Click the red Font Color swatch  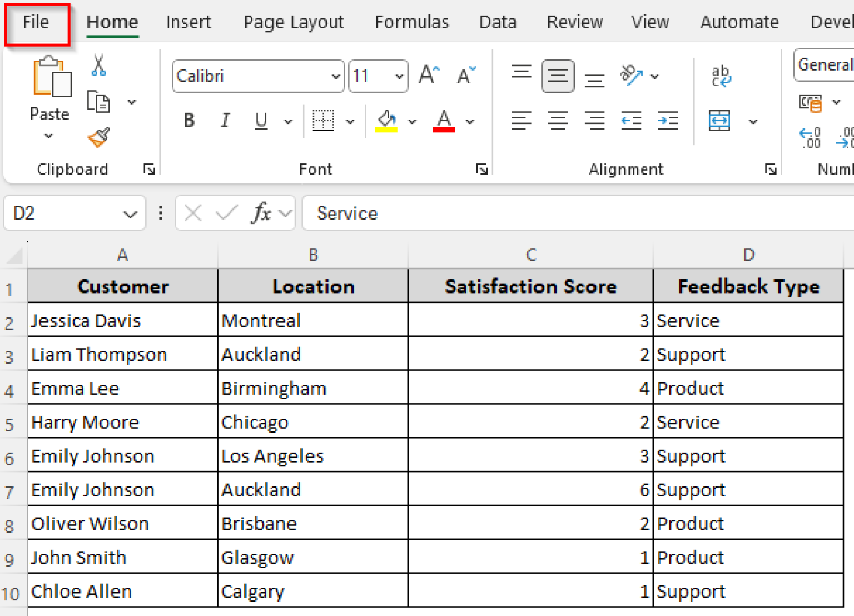coord(443,121)
